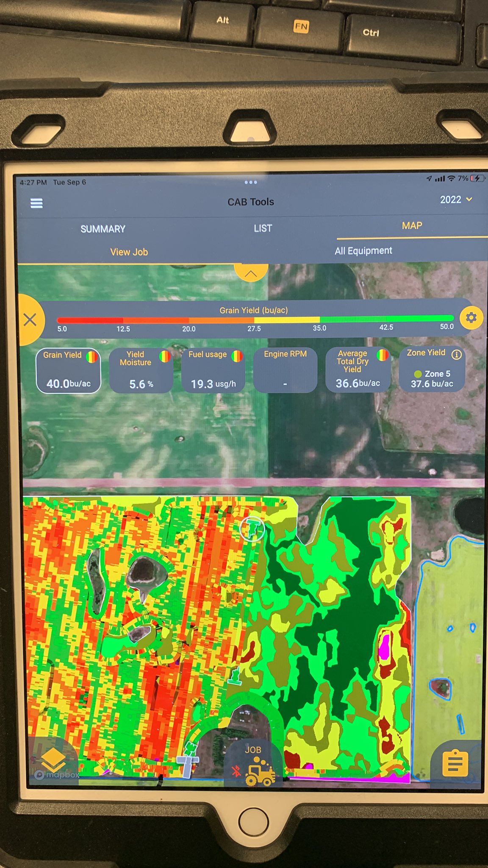
Task: Select the white header implement marker at bottom
Action: tap(188, 765)
